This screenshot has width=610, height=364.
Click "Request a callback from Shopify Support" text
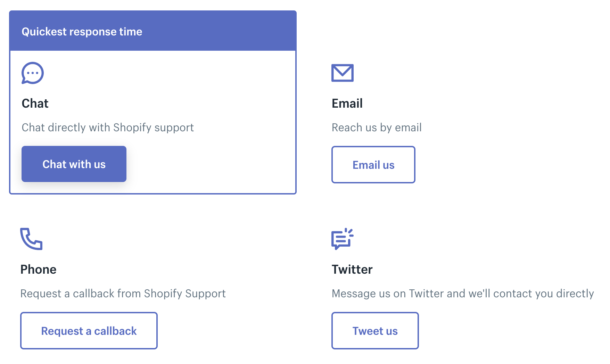click(x=123, y=293)
